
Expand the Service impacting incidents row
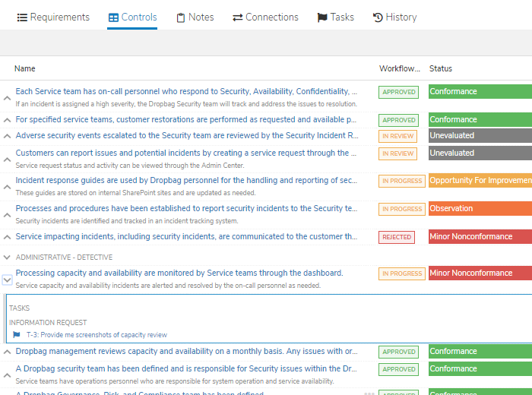point(7,237)
